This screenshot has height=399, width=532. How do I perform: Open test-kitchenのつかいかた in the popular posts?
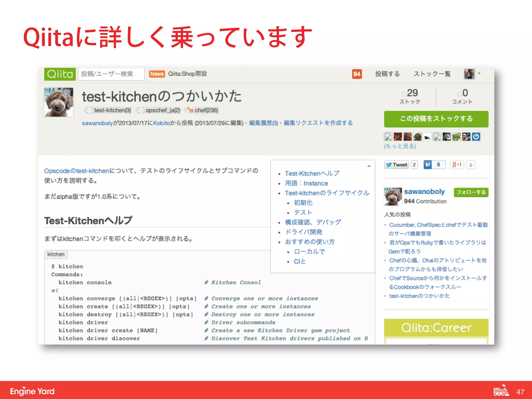(x=420, y=296)
